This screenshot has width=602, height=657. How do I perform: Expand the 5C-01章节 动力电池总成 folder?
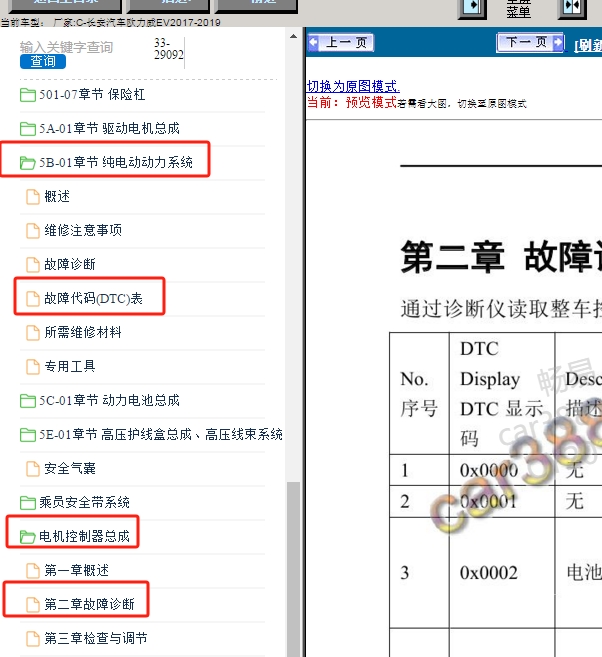100,401
